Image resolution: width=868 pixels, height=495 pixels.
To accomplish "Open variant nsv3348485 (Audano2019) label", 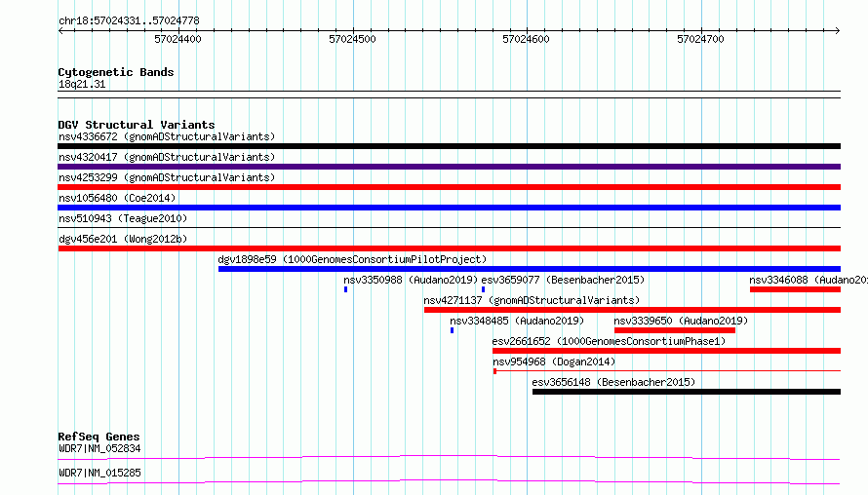I will [517, 321].
